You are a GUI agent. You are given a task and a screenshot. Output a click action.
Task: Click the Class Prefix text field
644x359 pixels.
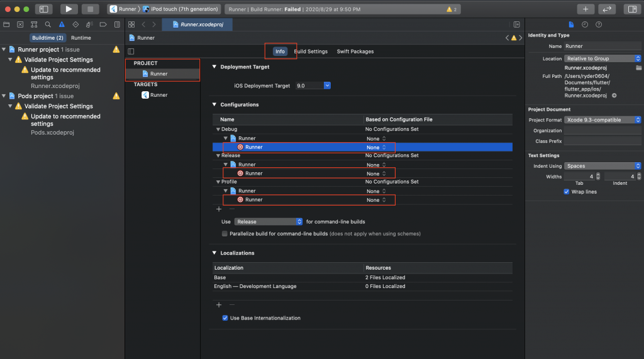pos(602,141)
